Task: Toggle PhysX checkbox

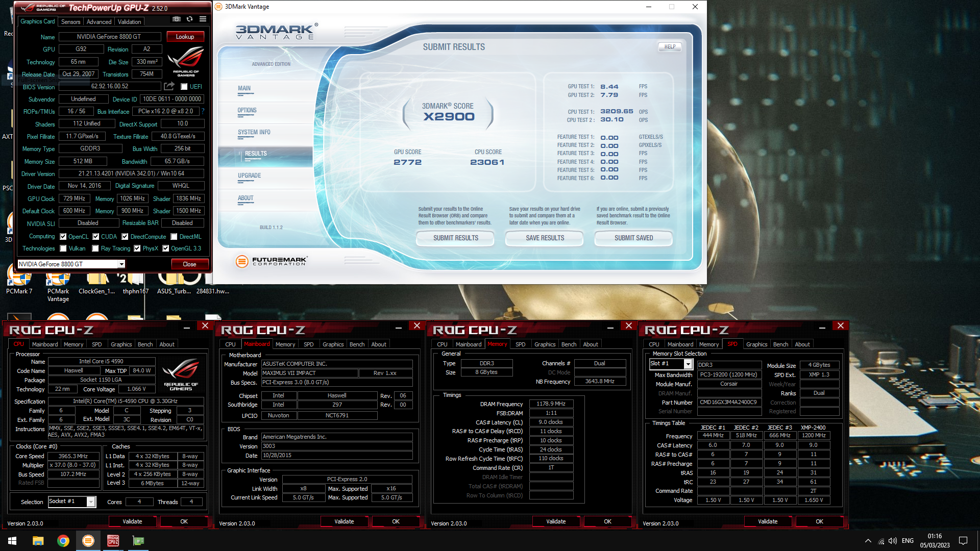Action: pos(137,248)
